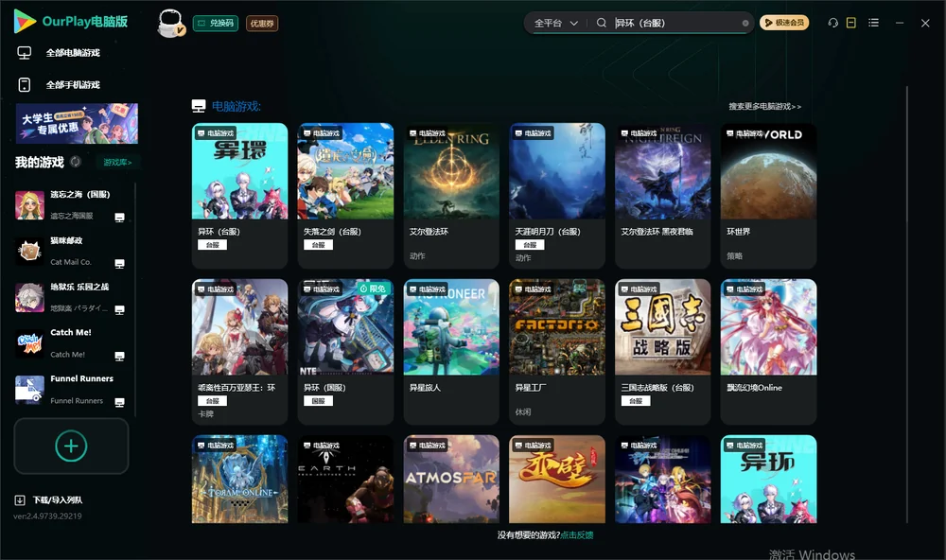Open the 失落之剑 (台服) game card

click(345, 196)
